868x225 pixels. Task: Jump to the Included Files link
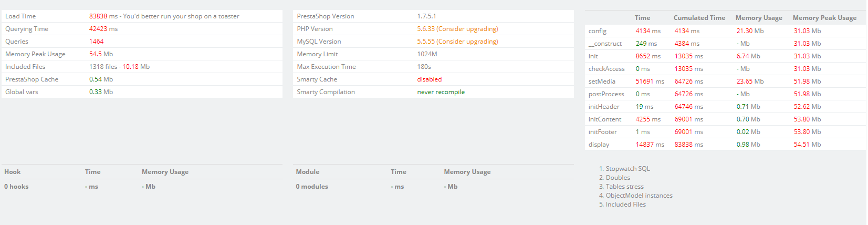tap(625, 204)
